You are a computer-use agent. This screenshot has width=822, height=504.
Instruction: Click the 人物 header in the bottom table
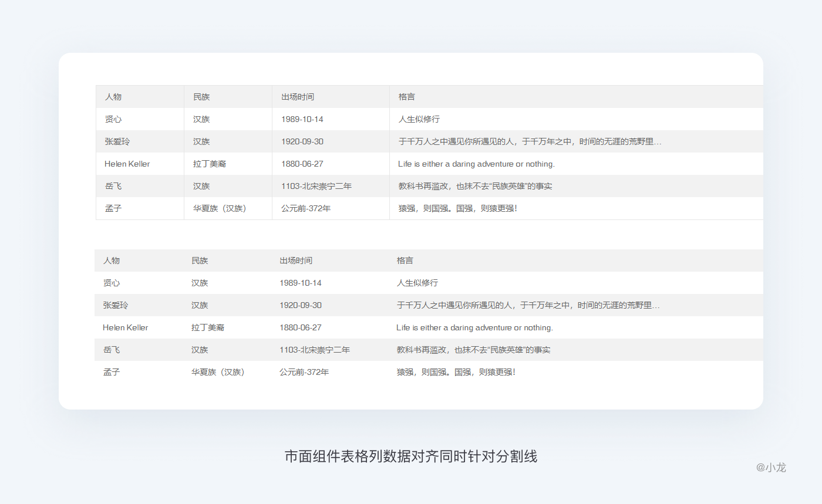(112, 261)
